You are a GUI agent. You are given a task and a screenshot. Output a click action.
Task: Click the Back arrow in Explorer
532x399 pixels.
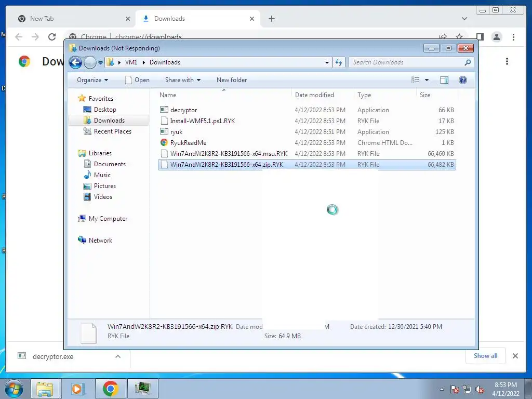[75, 62]
